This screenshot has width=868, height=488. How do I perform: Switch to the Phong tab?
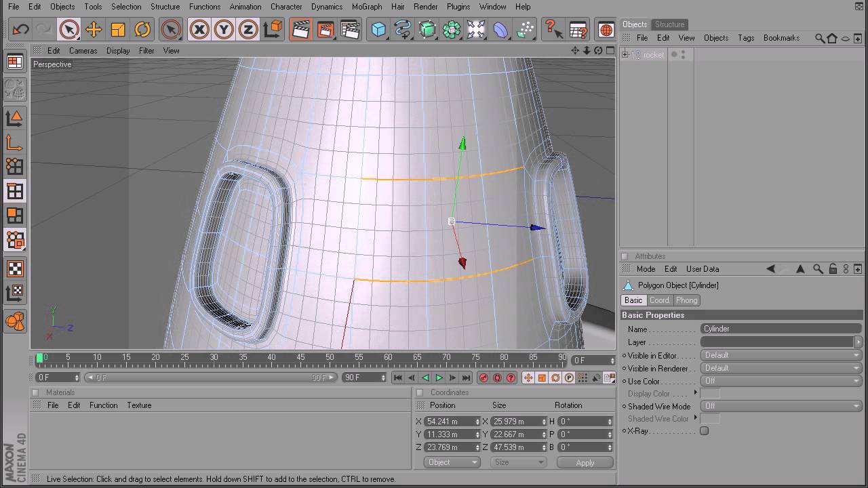[686, 300]
